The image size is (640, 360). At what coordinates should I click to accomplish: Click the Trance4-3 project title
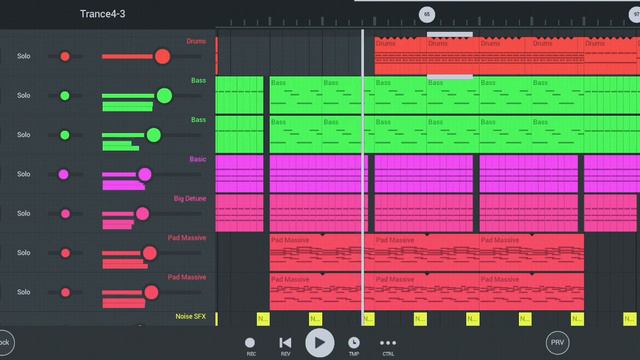102,14
